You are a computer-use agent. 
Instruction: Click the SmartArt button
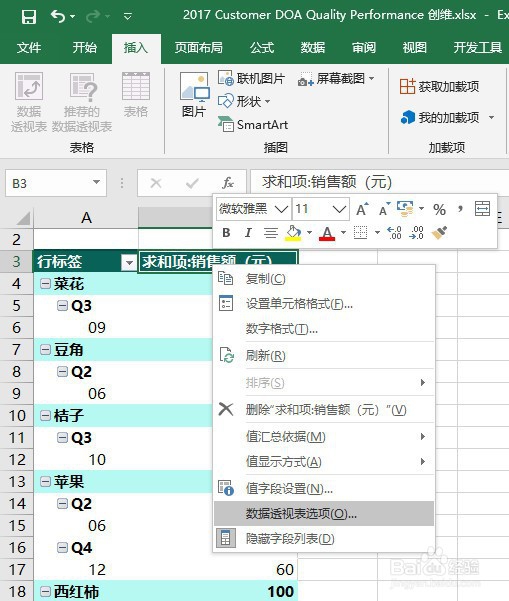click(253, 125)
